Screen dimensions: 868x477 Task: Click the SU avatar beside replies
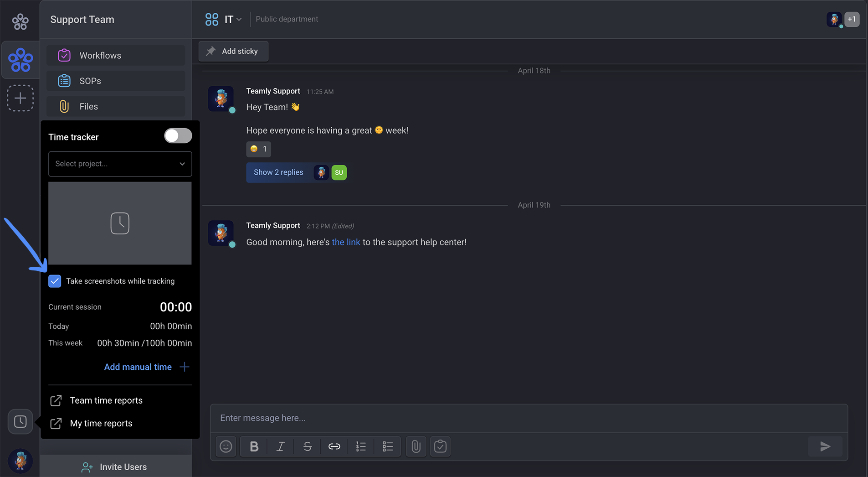pyautogui.click(x=339, y=172)
